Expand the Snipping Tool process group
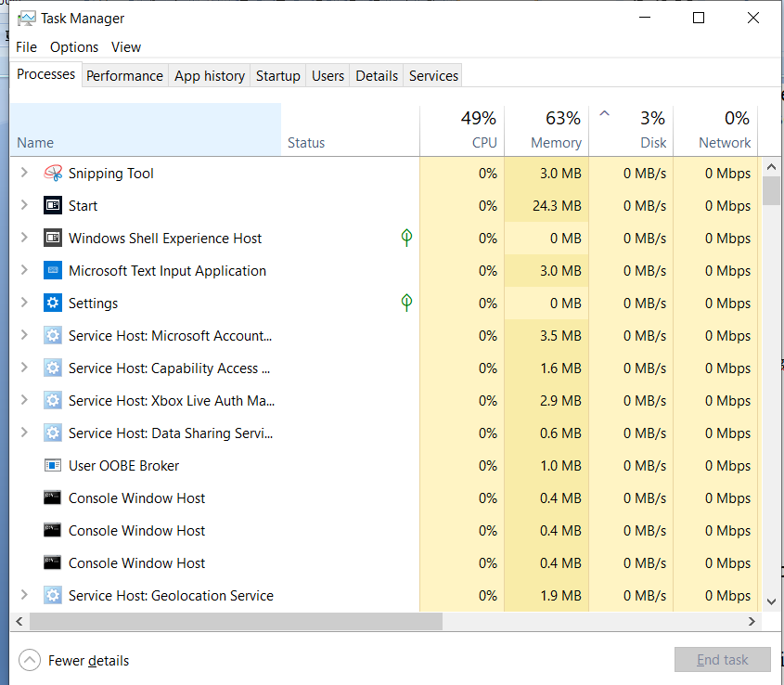784x685 pixels. click(24, 173)
